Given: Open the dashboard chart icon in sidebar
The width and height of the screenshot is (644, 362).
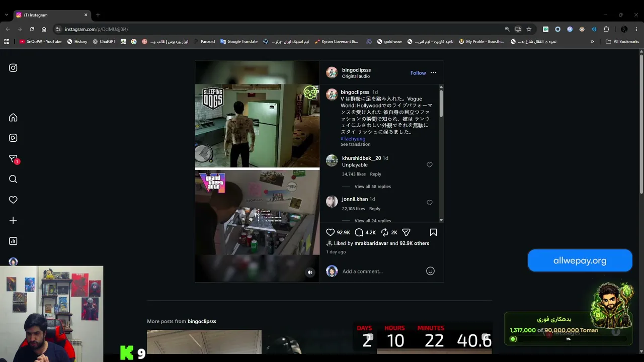Looking at the screenshot, I should click(13, 241).
